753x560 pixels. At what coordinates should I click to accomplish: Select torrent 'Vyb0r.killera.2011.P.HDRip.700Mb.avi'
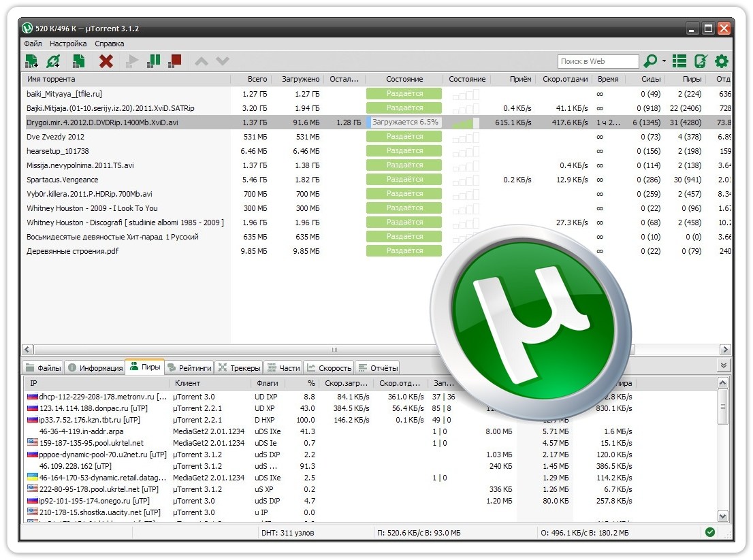89,195
